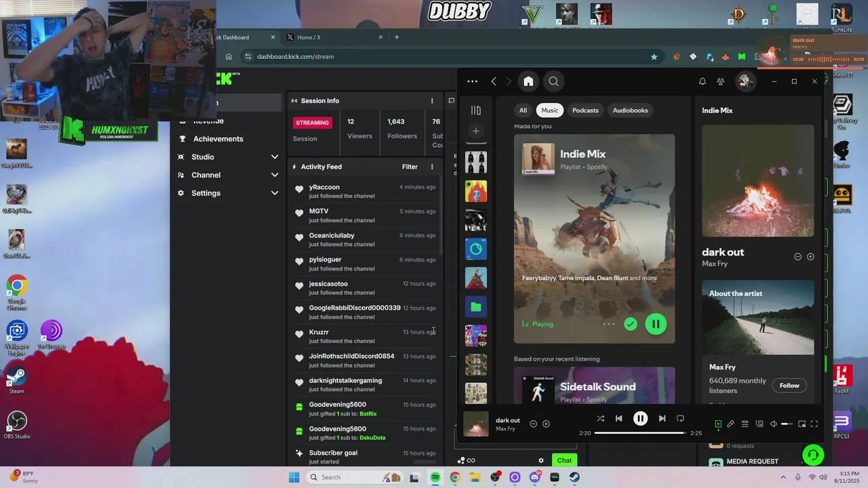The width and height of the screenshot is (868, 488).
Task: Connect to a device
Action: [759, 424]
